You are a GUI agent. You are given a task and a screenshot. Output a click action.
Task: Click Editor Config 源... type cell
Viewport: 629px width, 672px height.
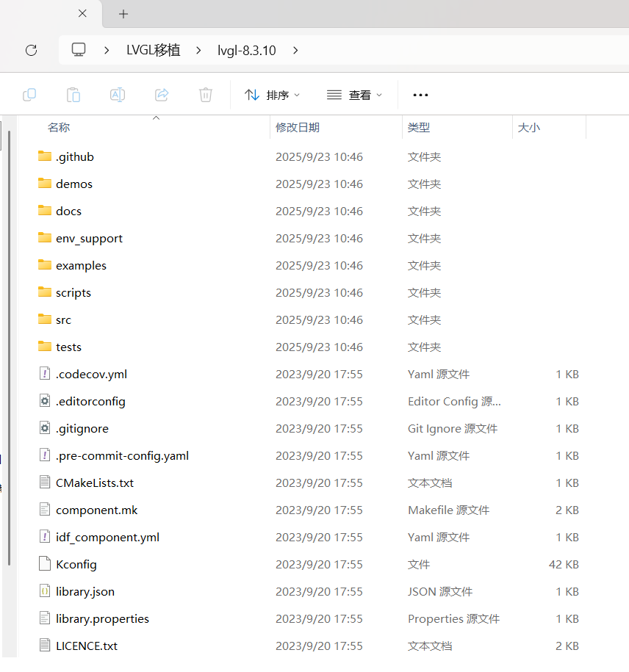coord(454,402)
